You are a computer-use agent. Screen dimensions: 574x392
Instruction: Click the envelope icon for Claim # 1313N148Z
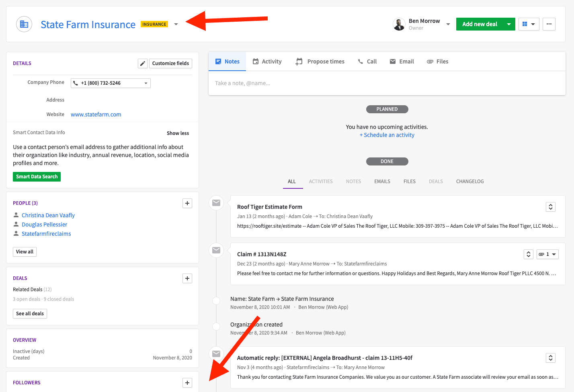(216, 250)
